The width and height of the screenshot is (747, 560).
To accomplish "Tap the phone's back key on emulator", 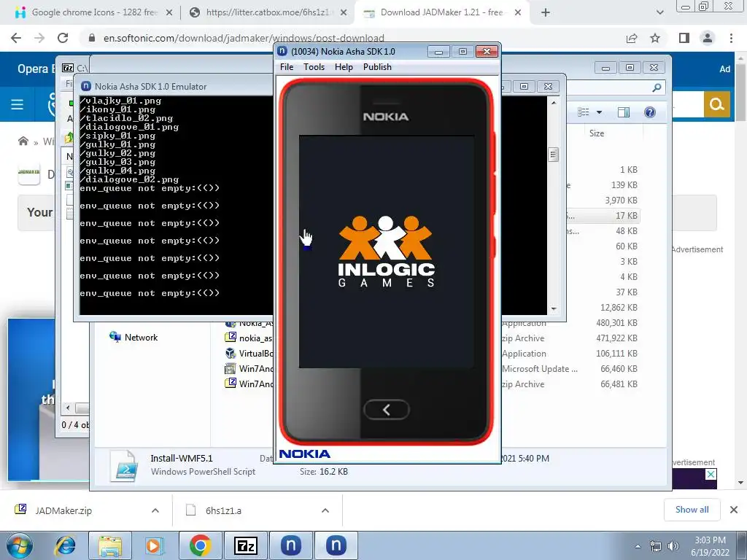I will (x=387, y=410).
